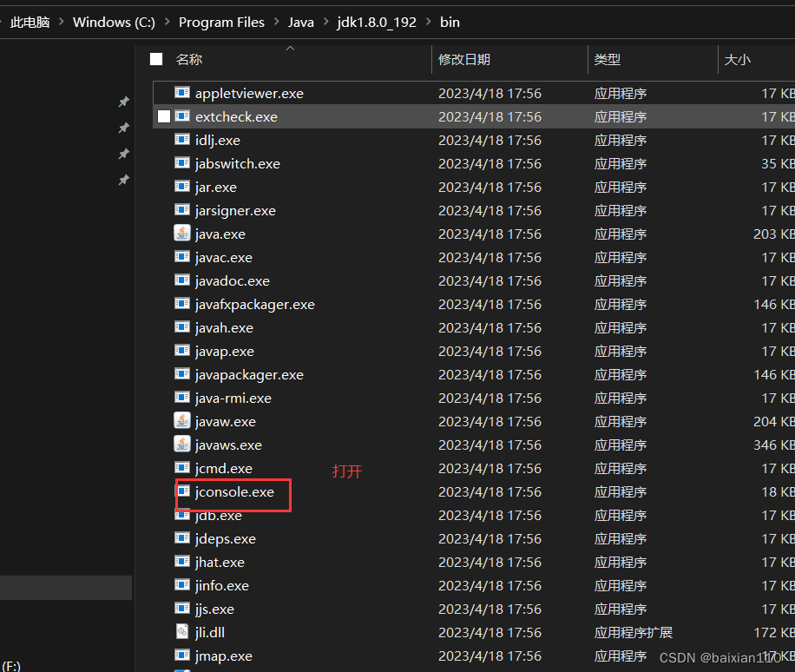Navigate to 此电脑 in breadcrumb

(x=30, y=23)
